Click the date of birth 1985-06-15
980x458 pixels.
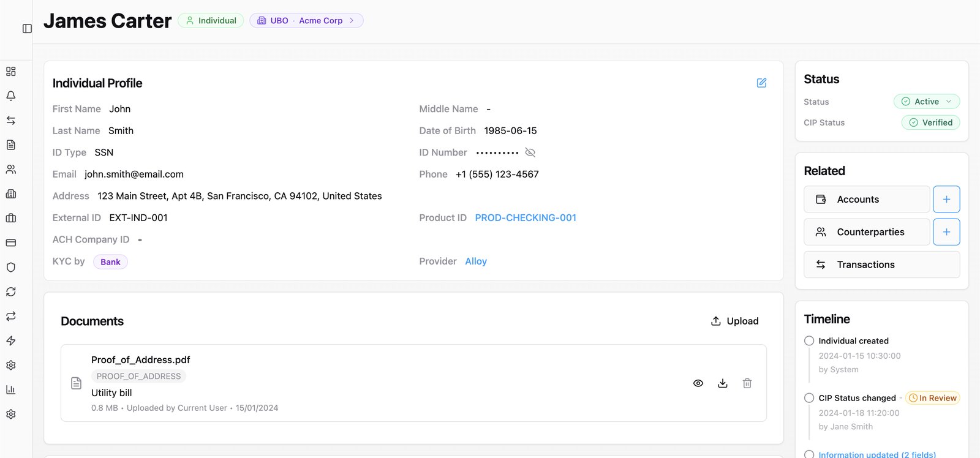click(510, 131)
